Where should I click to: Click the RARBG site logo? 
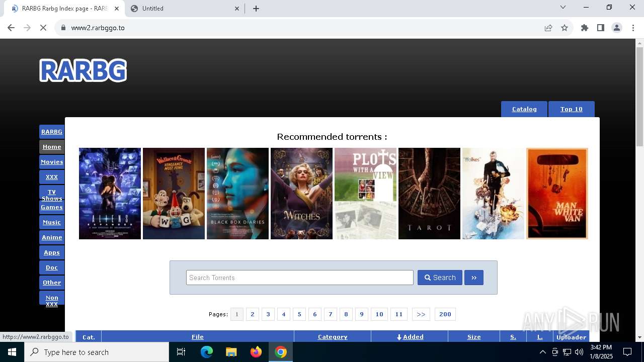pos(83,70)
